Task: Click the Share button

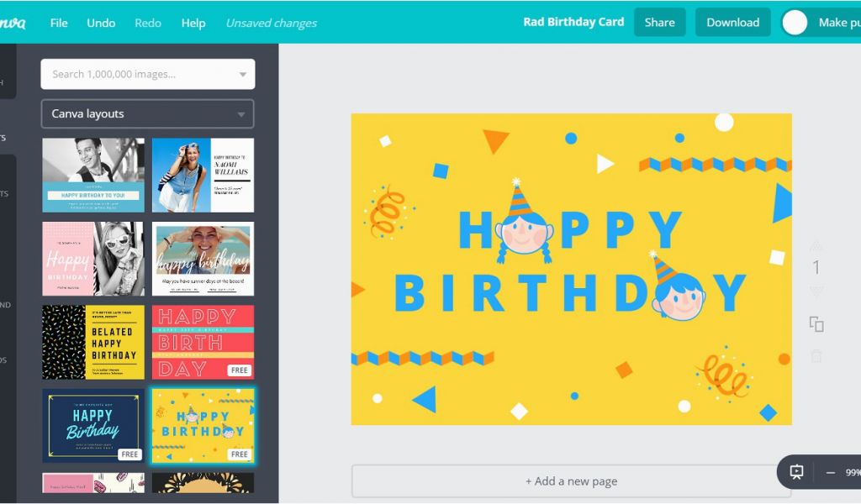Action: [x=659, y=23]
